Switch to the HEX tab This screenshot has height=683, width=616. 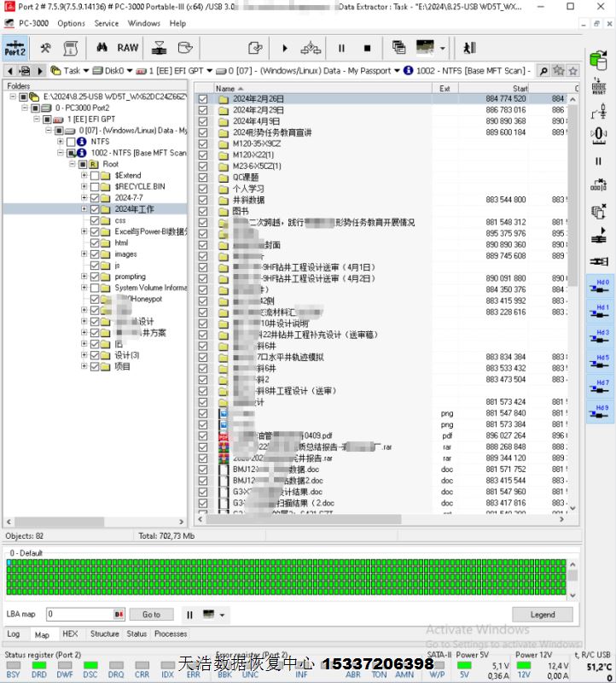[x=70, y=634]
